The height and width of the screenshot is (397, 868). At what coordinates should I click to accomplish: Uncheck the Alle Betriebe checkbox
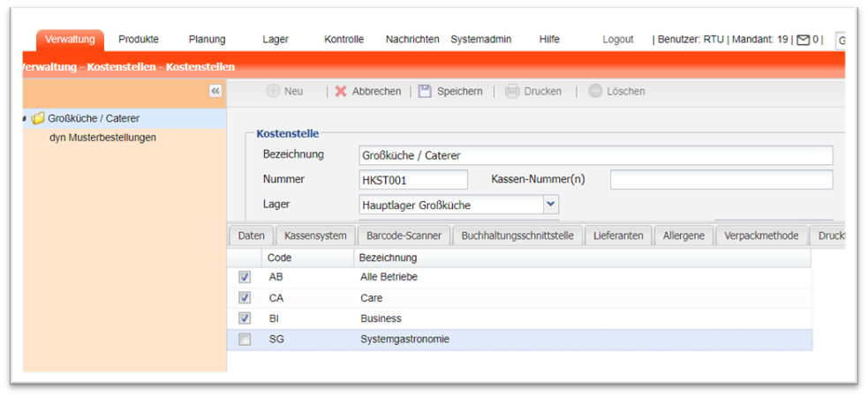[x=245, y=277]
